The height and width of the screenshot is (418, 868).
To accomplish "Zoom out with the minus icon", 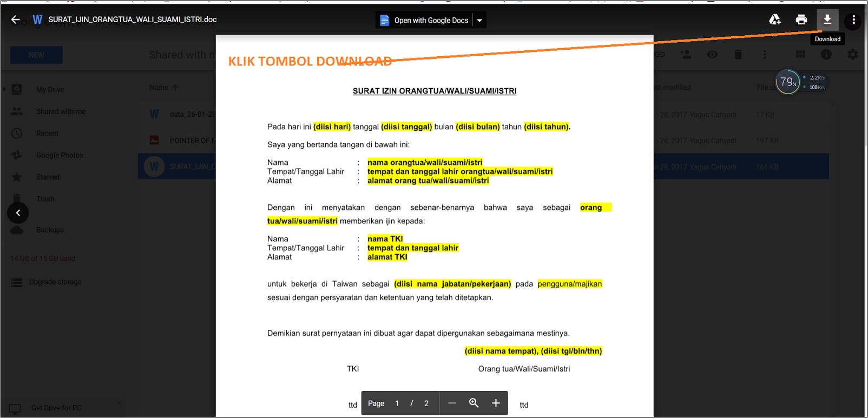I will click(x=452, y=403).
